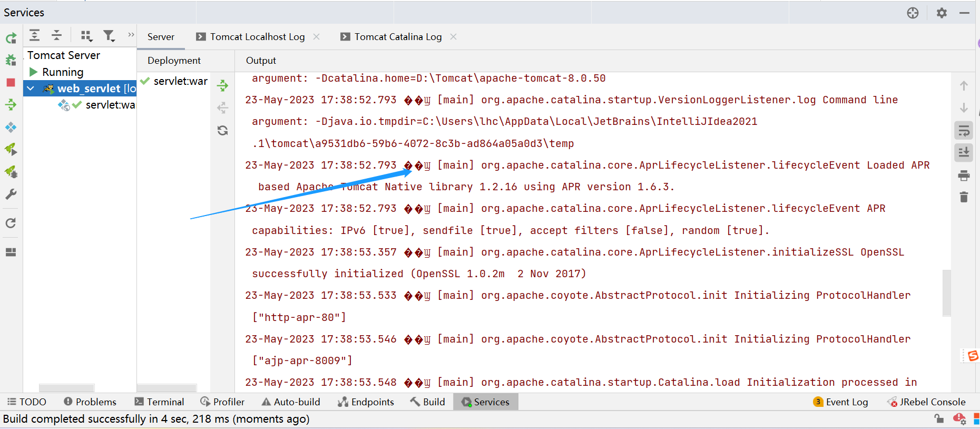Rerun the Tomcat server
This screenshot has width=980, height=429.
pos(11,38)
